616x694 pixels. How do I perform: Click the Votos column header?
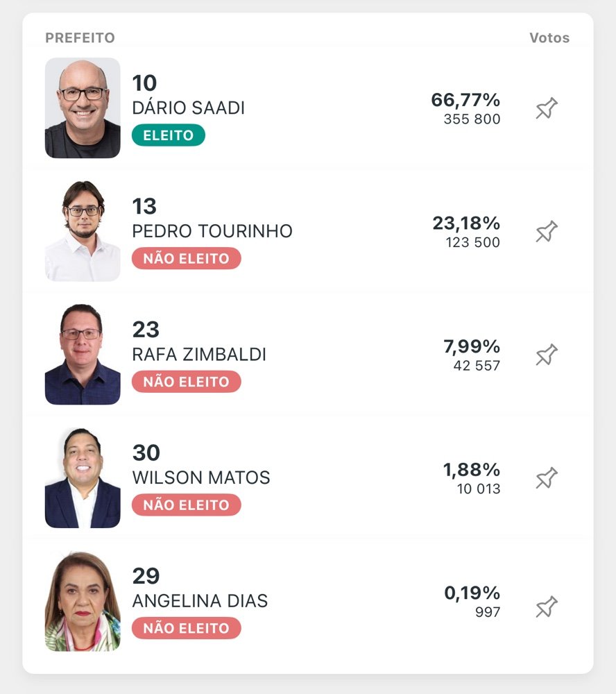[549, 38]
